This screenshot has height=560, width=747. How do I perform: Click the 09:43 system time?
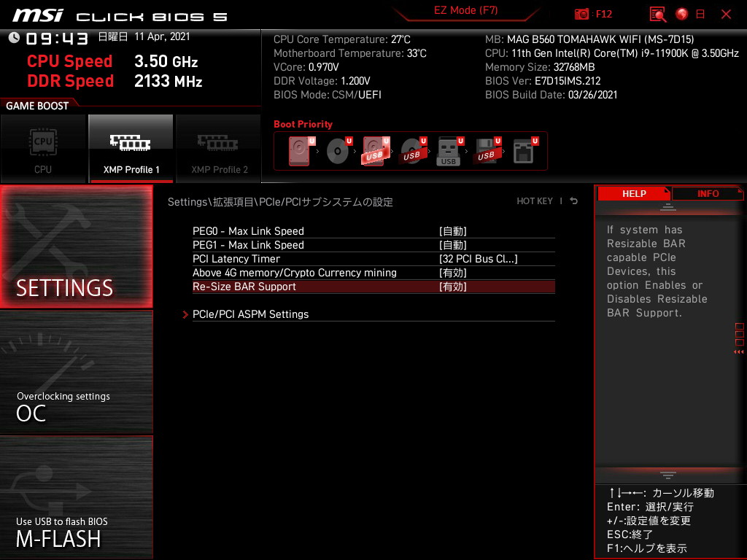click(57, 39)
